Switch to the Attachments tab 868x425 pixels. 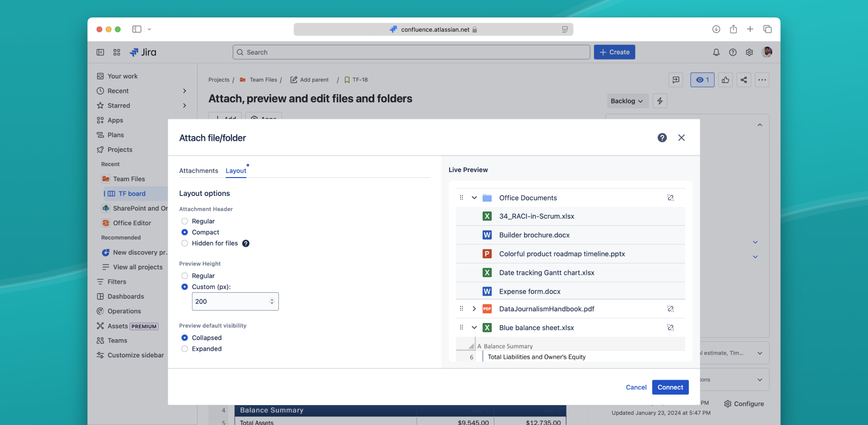199,171
